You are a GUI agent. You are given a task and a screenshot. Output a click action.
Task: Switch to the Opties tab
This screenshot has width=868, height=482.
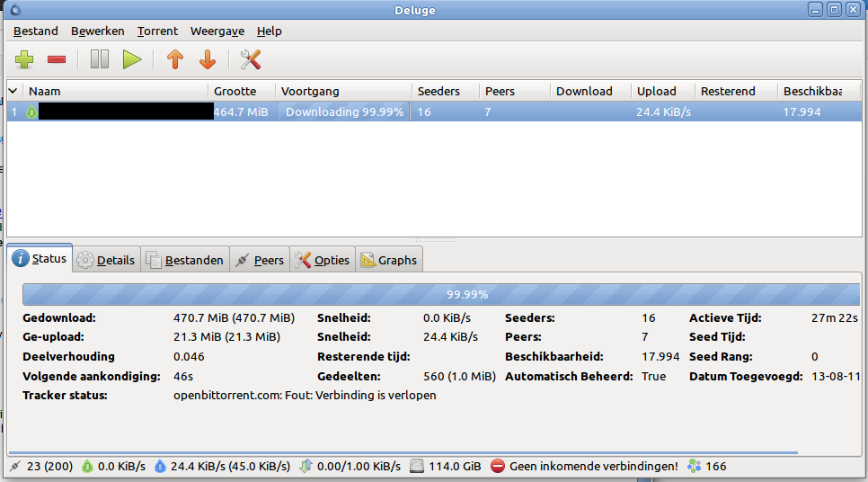click(x=323, y=260)
